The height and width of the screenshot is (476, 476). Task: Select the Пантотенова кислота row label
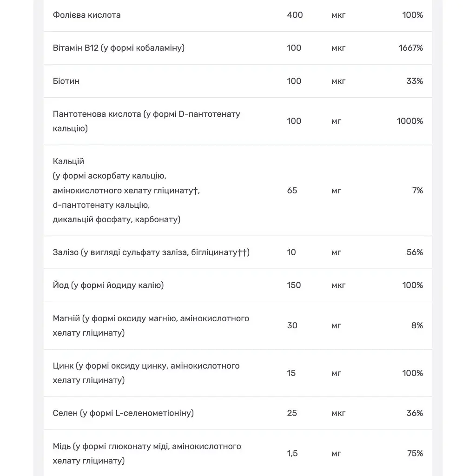click(x=146, y=121)
